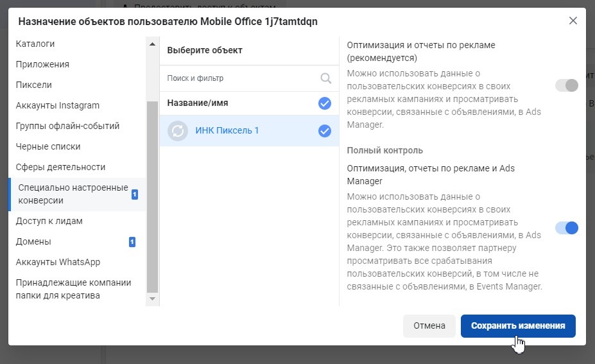Focus the Поиск и фильтр search field
This screenshot has width=595, height=364.
241,78
